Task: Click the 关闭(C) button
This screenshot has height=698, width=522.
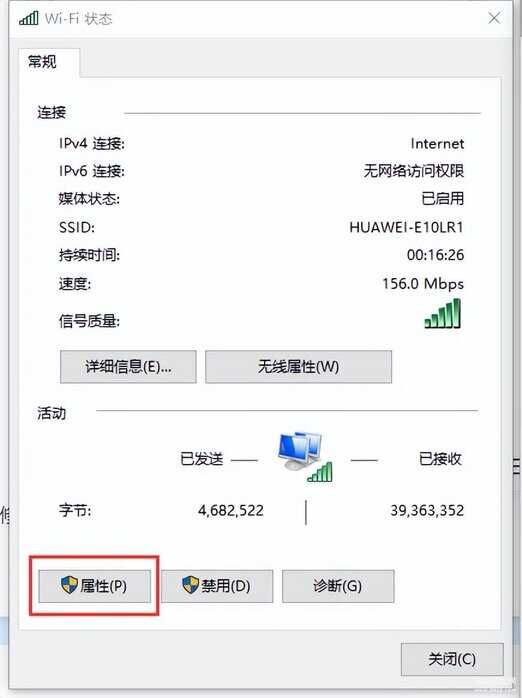Action: coord(452,659)
